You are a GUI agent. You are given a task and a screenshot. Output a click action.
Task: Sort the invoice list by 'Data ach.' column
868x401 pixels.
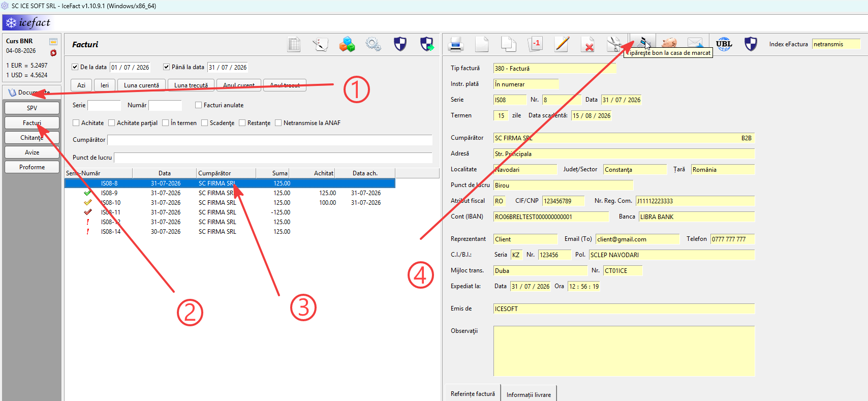click(x=365, y=173)
